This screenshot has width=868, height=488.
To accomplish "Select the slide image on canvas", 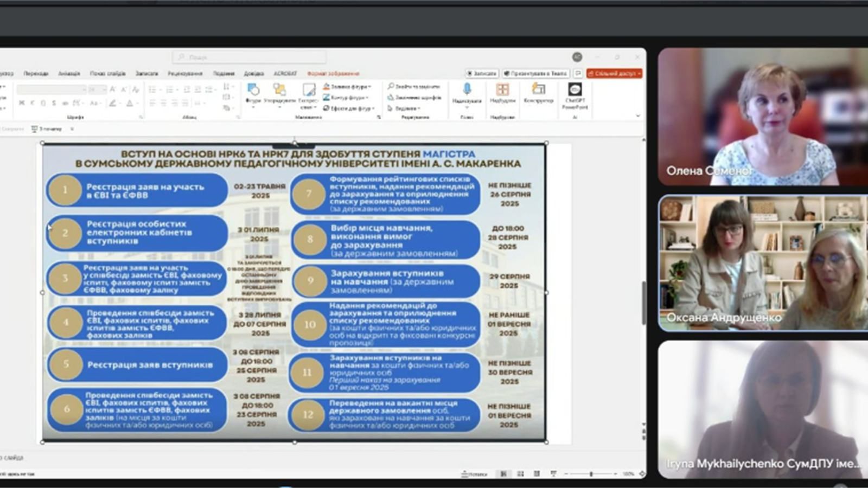I will click(294, 292).
